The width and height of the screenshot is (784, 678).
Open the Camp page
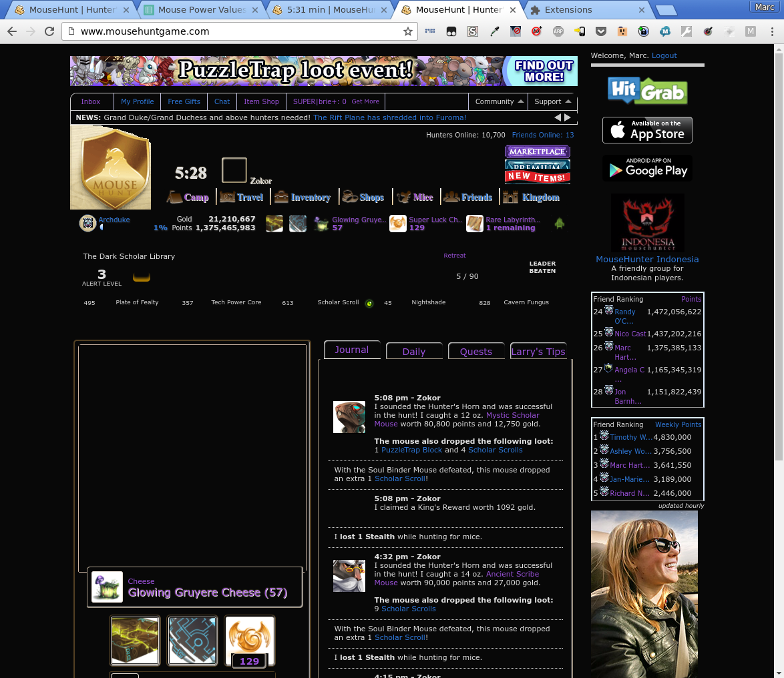pyautogui.click(x=188, y=198)
